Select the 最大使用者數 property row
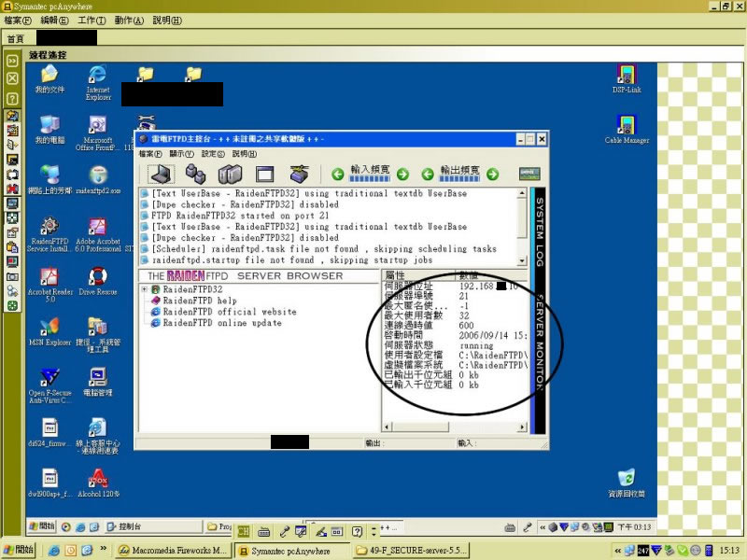This screenshot has width=747, height=560. (455, 315)
